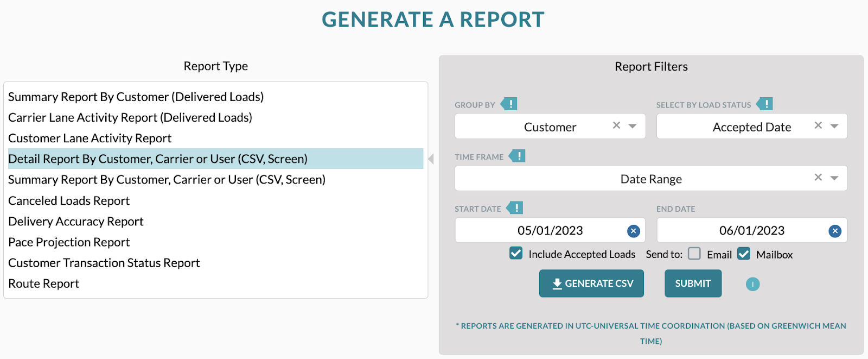Click the Accepted Date value field
Image resolution: width=868 pixels, height=359 pixels.
[752, 127]
